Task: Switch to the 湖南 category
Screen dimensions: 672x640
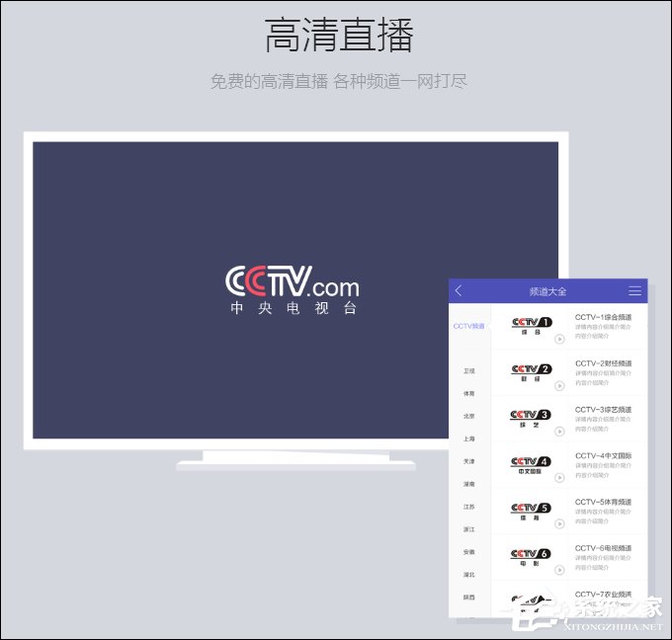Action: 468,484
